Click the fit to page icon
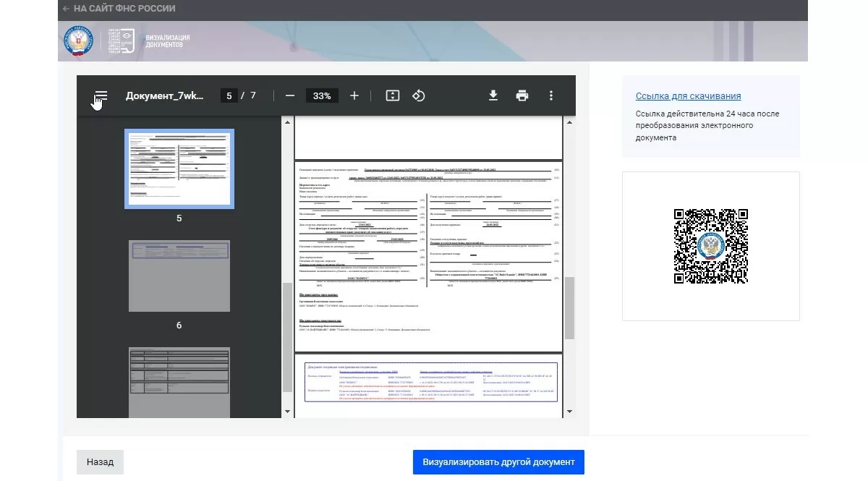This screenshot has height=481, width=868. click(x=393, y=95)
